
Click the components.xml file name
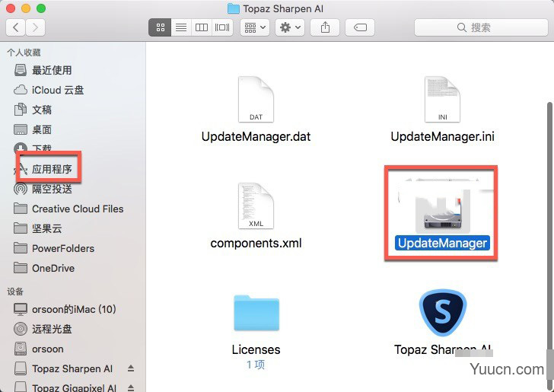point(256,243)
